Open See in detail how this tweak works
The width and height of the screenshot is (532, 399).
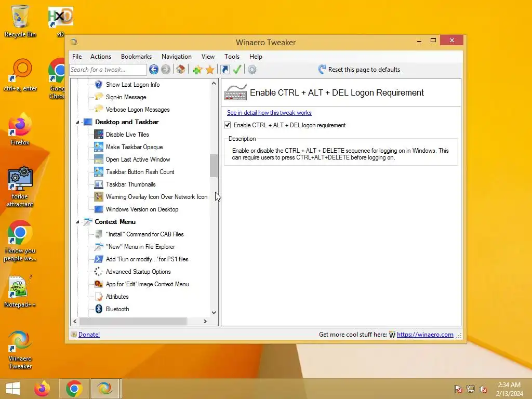[x=269, y=113]
